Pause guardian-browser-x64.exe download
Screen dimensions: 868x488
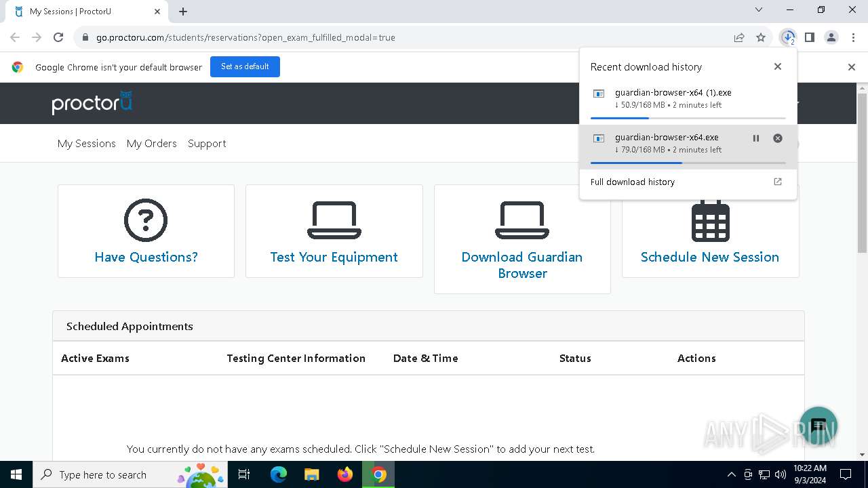[x=756, y=138]
